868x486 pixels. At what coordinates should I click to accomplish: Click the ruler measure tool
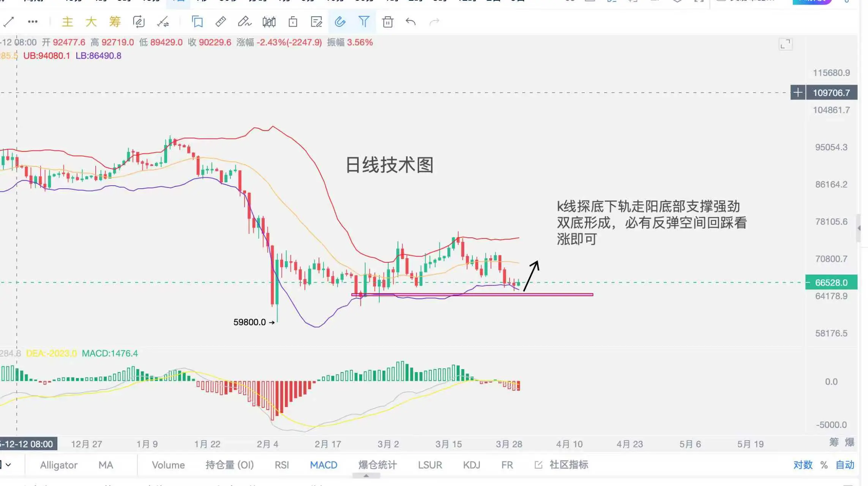click(x=221, y=22)
